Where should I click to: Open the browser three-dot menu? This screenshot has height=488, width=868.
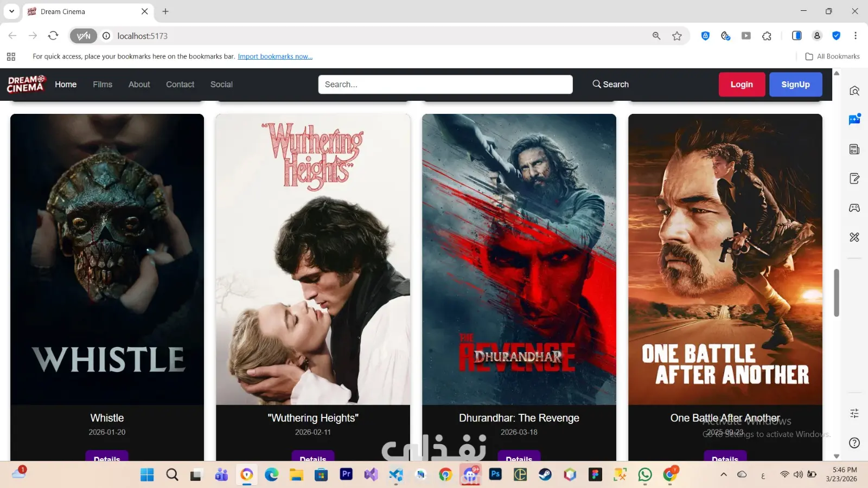(856, 36)
